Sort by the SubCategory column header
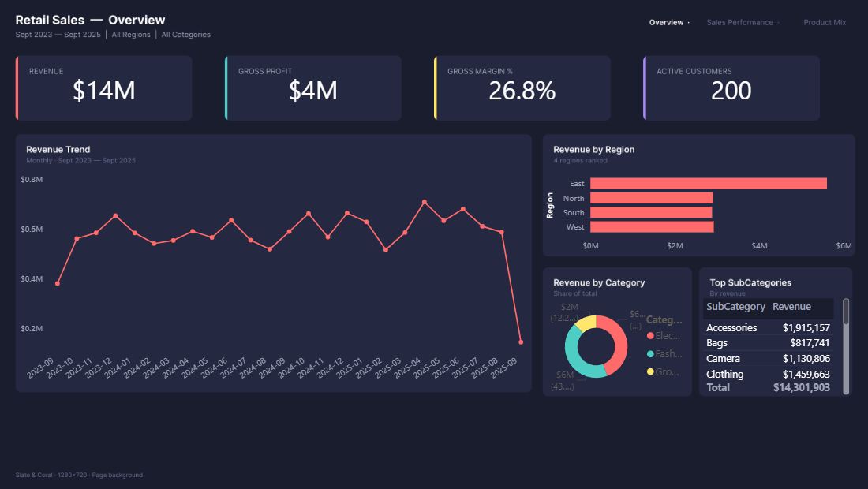 click(735, 307)
